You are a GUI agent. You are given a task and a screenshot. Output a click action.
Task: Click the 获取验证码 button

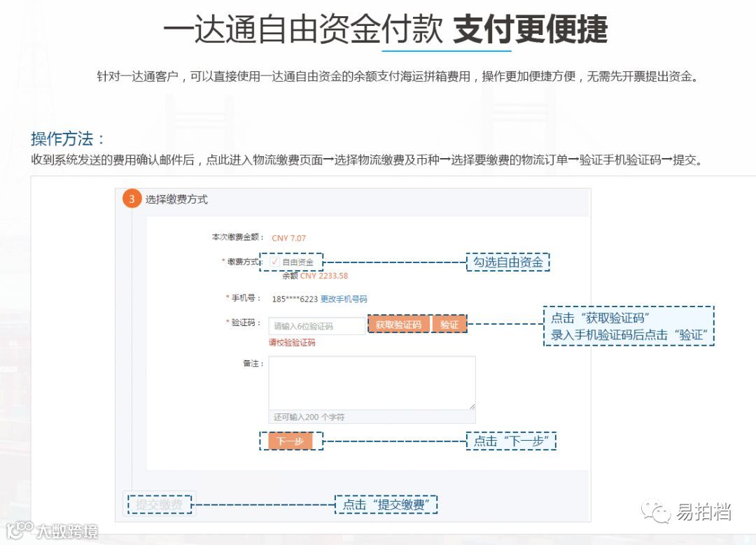click(398, 325)
